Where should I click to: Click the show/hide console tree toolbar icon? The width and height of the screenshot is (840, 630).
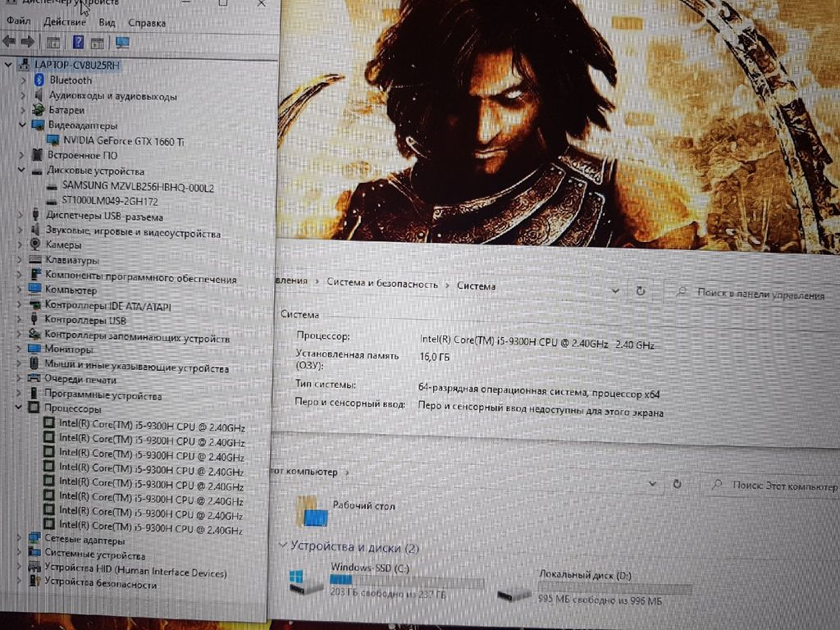(53, 43)
